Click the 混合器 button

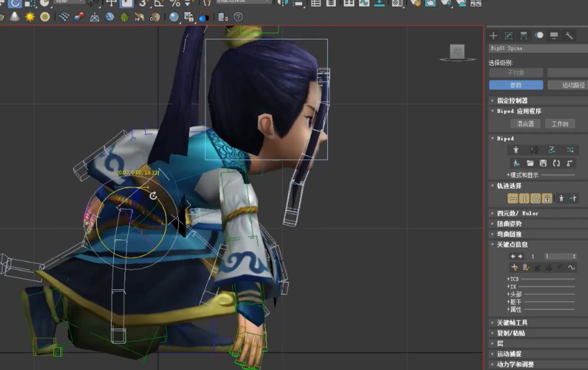click(x=525, y=123)
